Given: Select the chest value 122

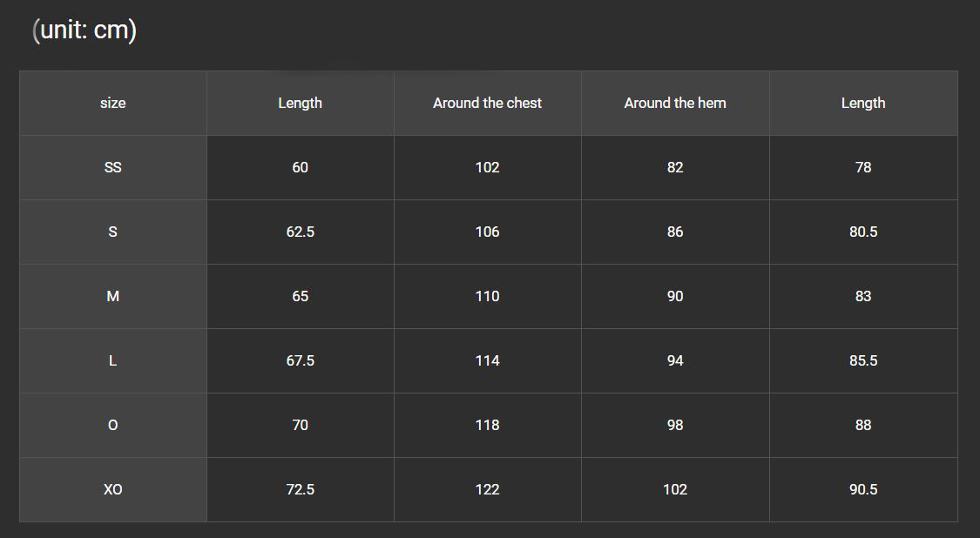Looking at the screenshot, I should [x=488, y=489].
